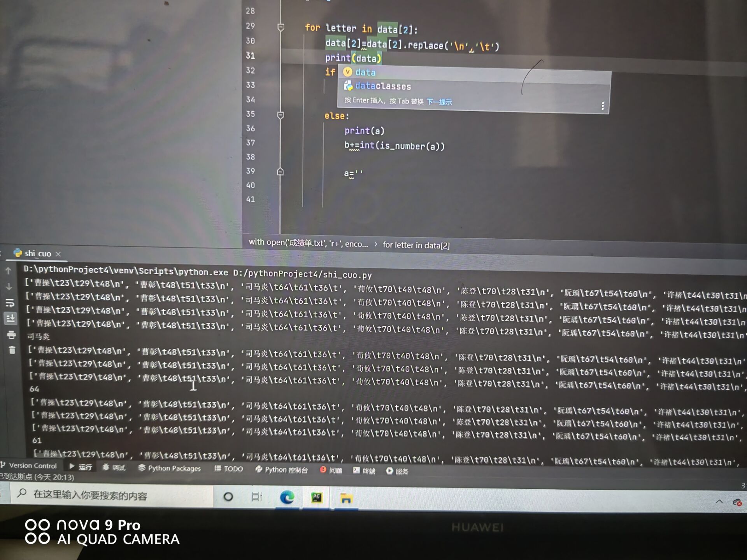Screen dimensions: 747x560
Task: Click the scroll up arrow in console
Action: coord(9,271)
